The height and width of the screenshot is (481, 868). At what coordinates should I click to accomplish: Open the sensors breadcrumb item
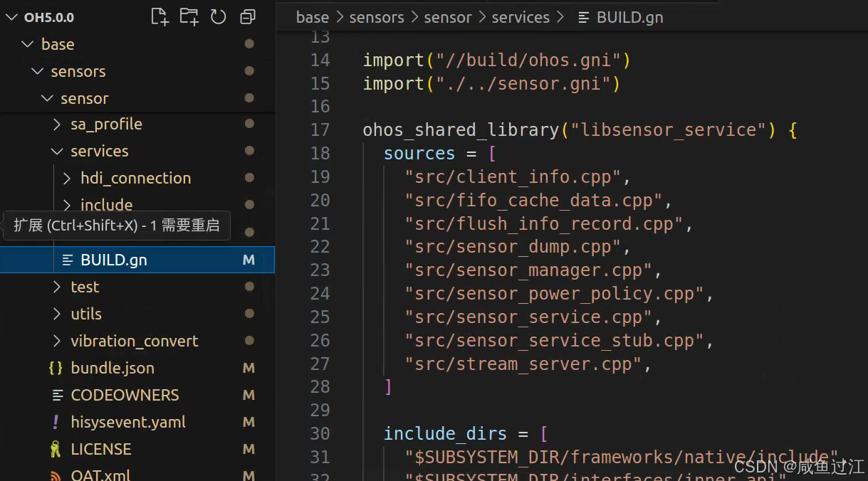point(377,17)
